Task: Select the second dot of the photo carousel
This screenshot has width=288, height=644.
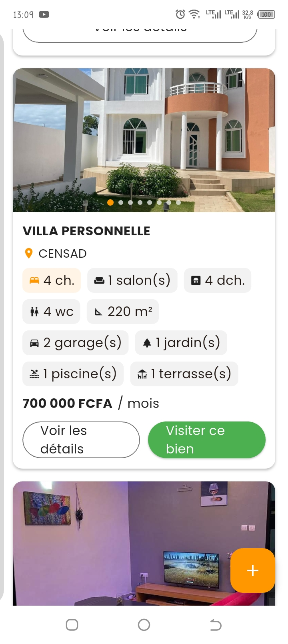Action: (x=121, y=203)
